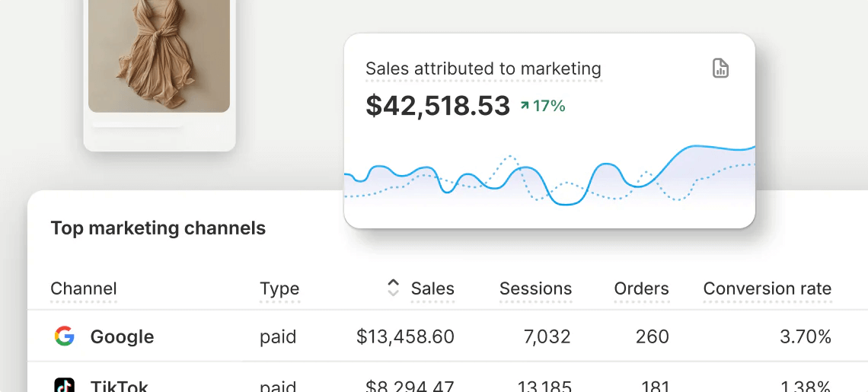
Task: Click the $42,518.53 total sales figure
Action: (x=438, y=106)
